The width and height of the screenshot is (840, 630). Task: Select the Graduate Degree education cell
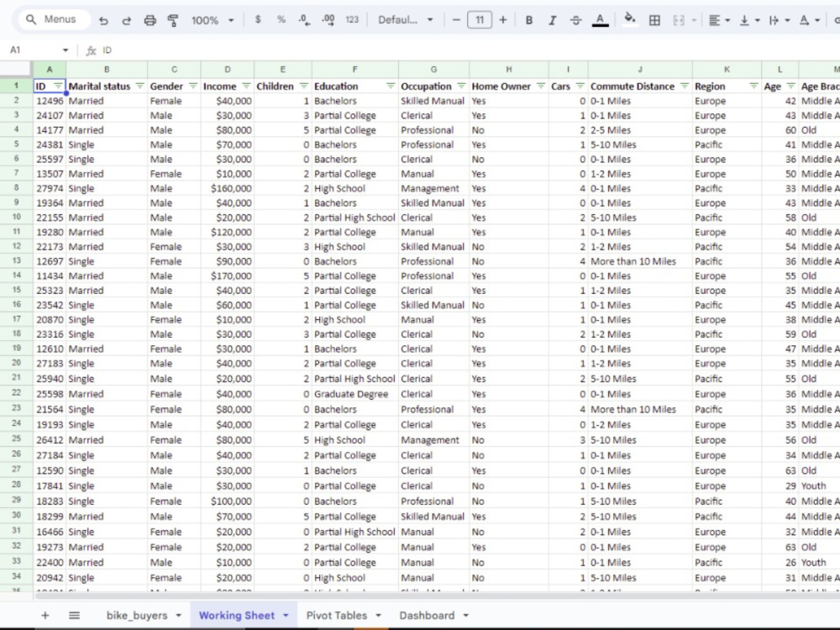pyautogui.click(x=354, y=394)
